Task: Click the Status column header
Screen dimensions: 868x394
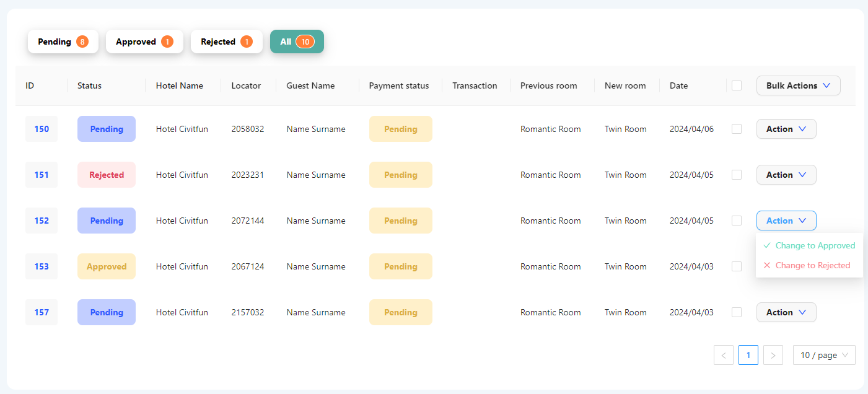Action: (x=89, y=85)
